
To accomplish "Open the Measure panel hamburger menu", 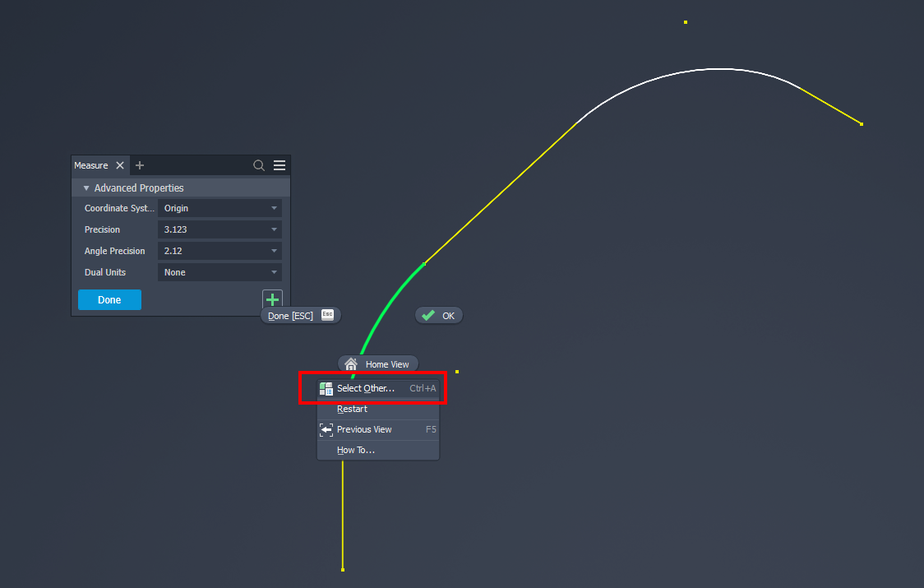I will click(x=280, y=165).
